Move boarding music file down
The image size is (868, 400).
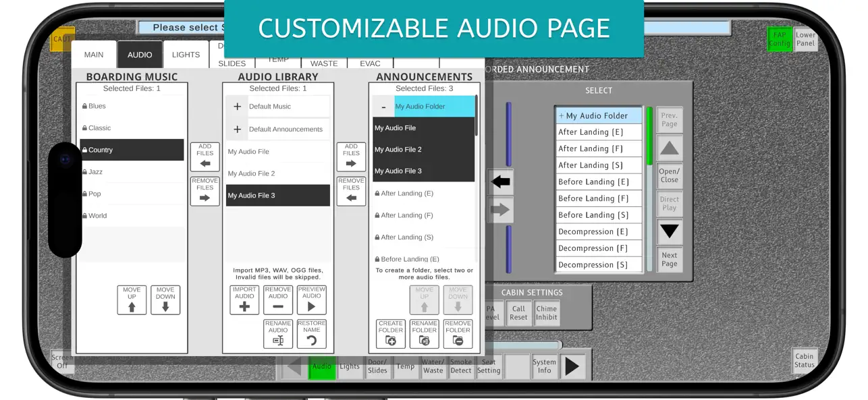tap(165, 300)
